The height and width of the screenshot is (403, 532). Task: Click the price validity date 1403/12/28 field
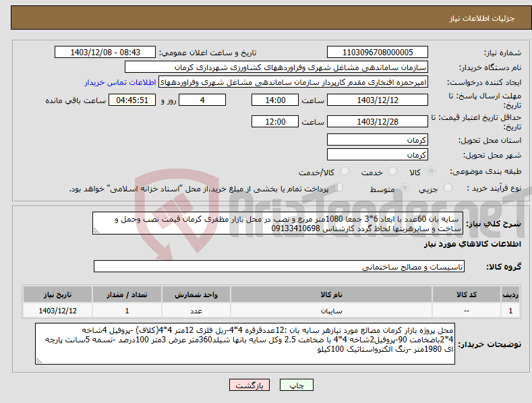[x=378, y=121]
